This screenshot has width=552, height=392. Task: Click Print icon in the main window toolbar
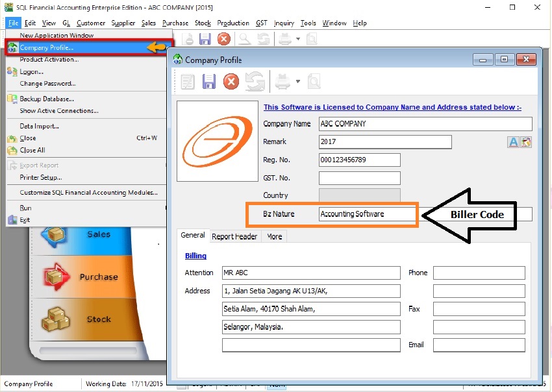[x=285, y=39]
